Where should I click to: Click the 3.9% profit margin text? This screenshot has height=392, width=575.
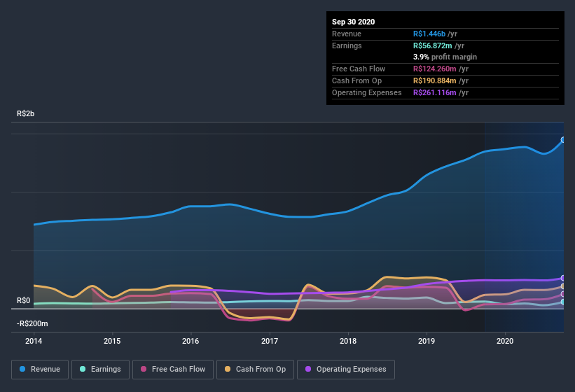[445, 57]
